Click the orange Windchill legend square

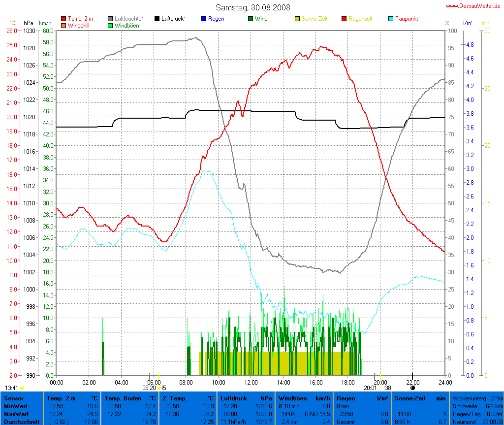click(x=63, y=25)
